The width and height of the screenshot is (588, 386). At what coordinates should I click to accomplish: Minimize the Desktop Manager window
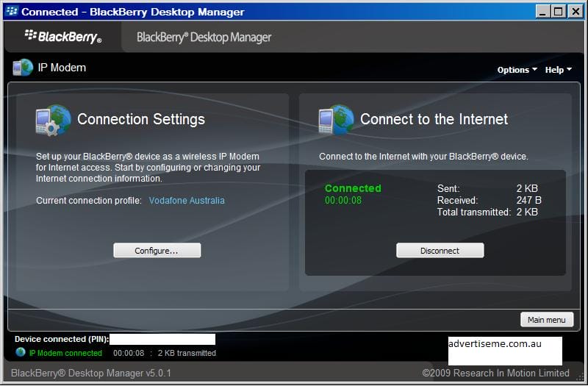[x=542, y=12]
